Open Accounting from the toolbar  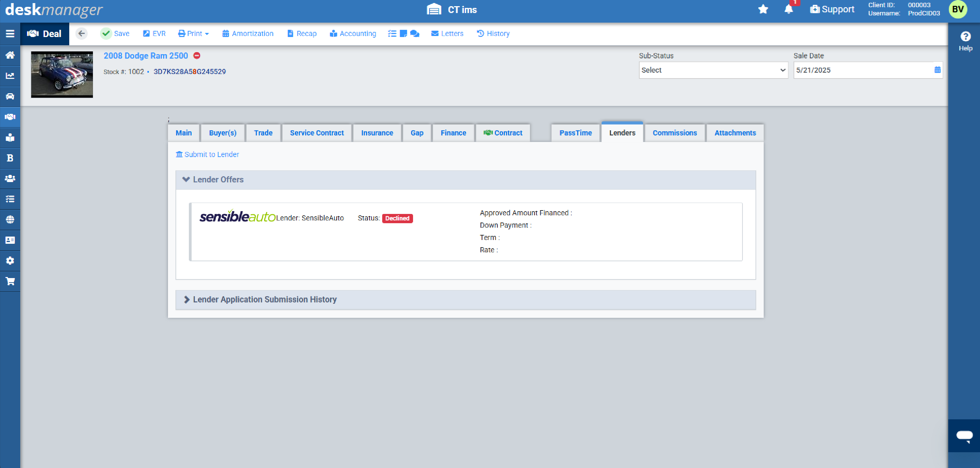click(353, 34)
